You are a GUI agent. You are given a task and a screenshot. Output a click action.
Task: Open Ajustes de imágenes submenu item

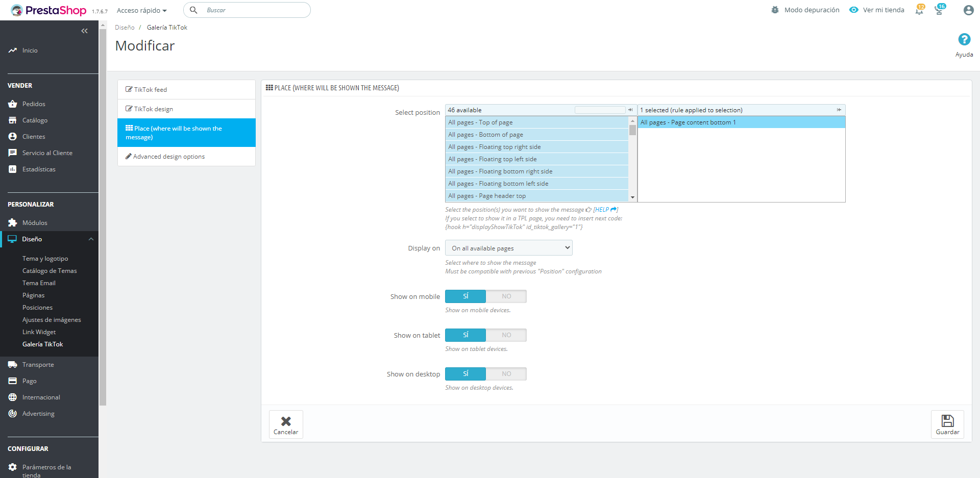[x=52, y=320]
